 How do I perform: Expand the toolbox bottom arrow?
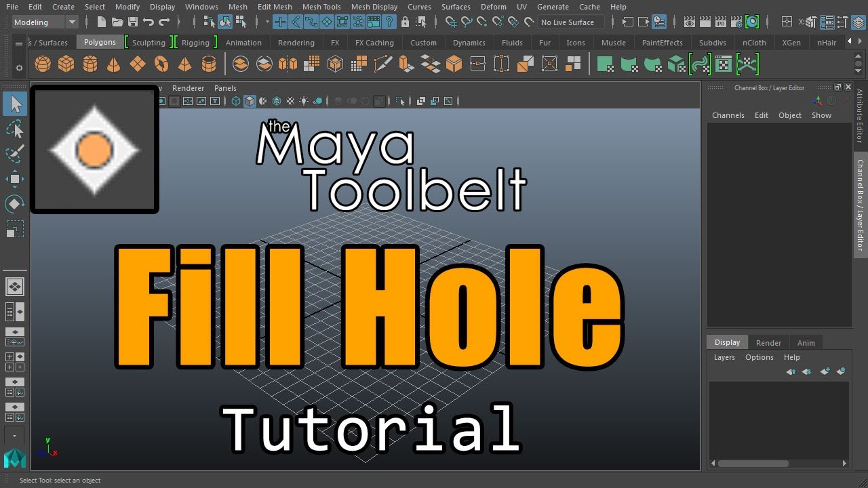[x=14, y=436]
